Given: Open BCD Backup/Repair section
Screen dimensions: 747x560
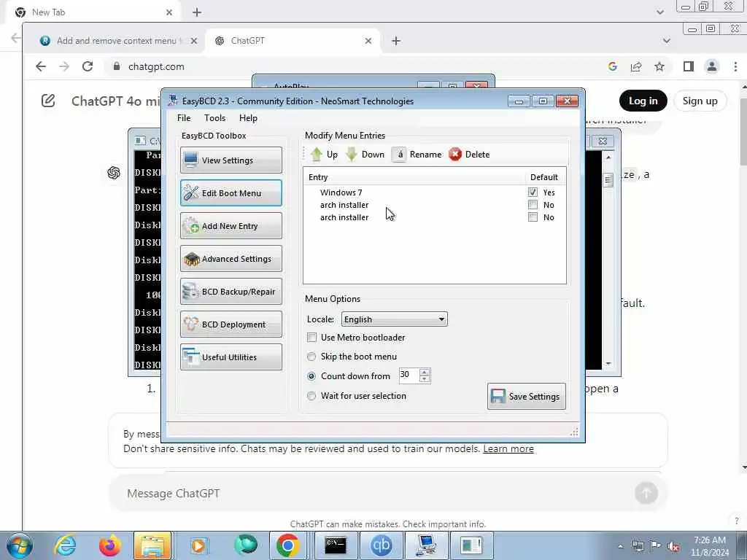Looking at the screenshot, I should pyautogui.click(x=231, y=292).
